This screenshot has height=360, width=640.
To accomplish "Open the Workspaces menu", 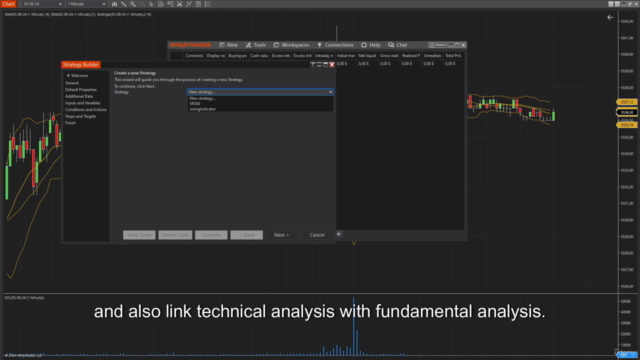I will [291, 45].
